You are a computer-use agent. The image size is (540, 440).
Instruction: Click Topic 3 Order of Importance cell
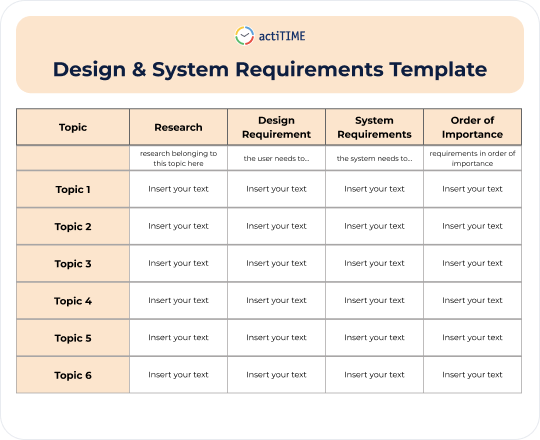tap(472, 263)
